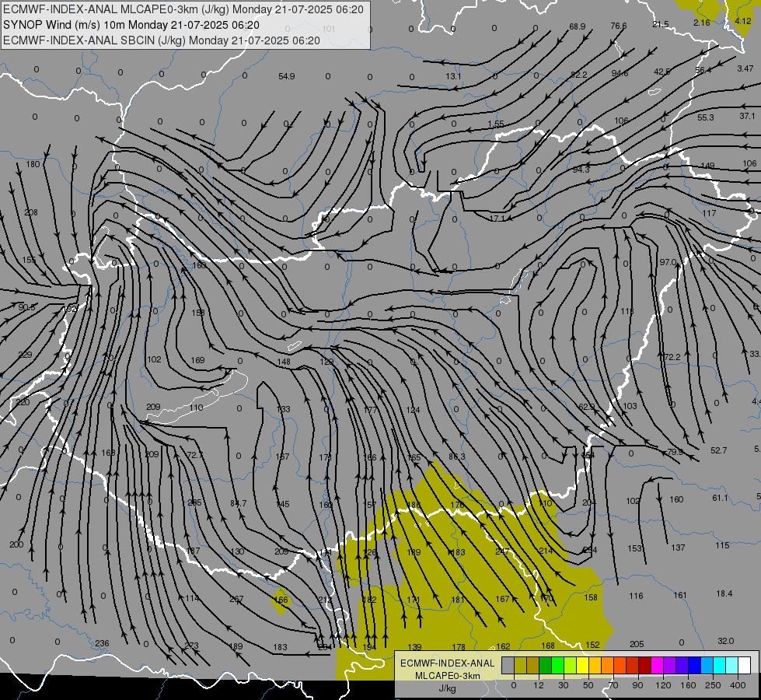Viewport: 761px width, 700px height.
Task: Click the 68.9 value on the map
Action: [x=577, y=26]
